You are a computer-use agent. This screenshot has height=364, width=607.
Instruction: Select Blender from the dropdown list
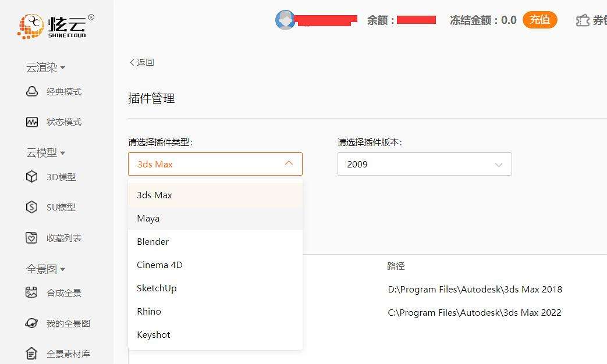coord(215,241)
